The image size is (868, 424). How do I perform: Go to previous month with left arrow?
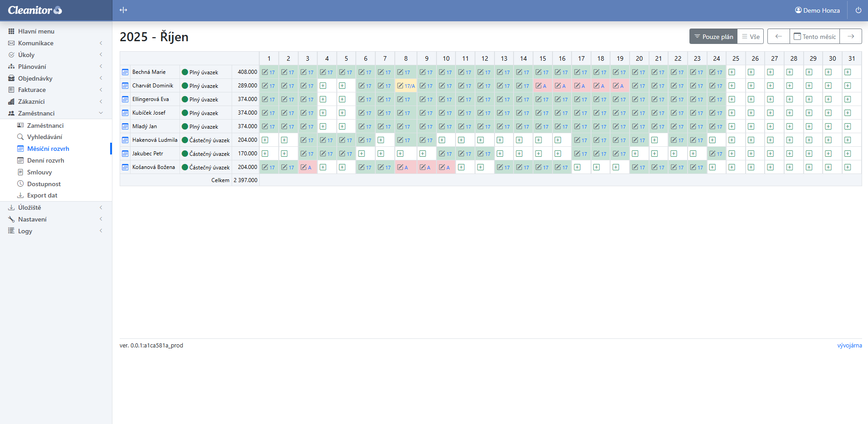(x=778, y=36)
